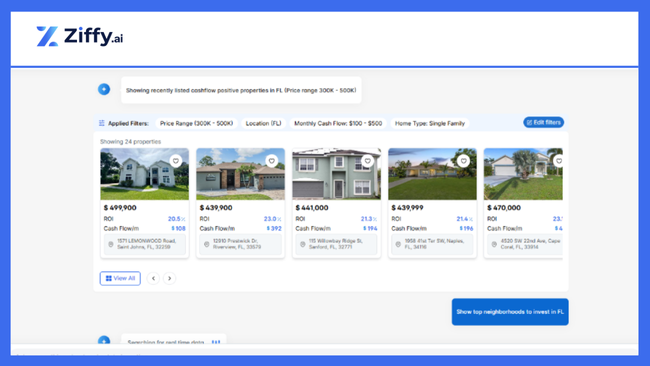Click location pin icon on Prestwick Dr address
The height and width of the screenshot is (366, 650).
[x=206, y=244]
